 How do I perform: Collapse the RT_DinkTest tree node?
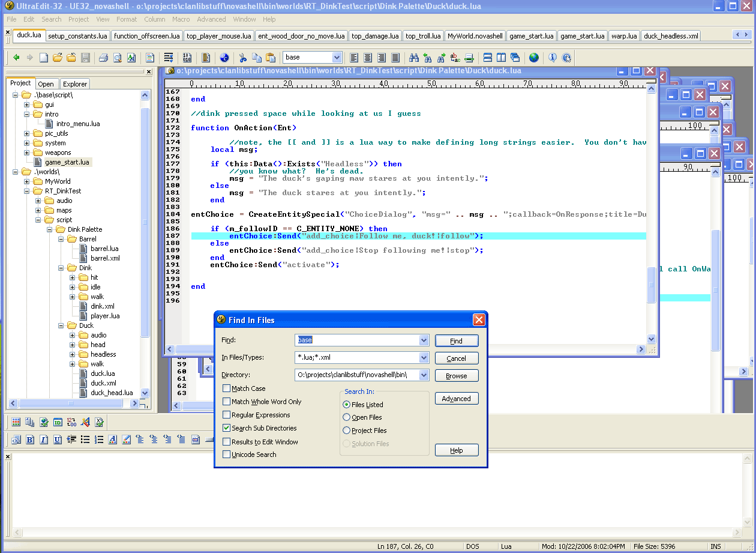coord(27,191)
